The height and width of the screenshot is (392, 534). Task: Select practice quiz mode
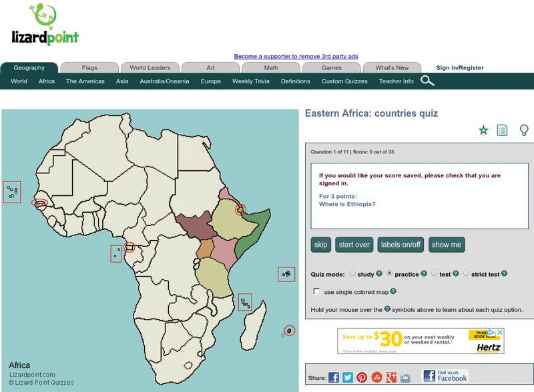[x=390, y=273]
